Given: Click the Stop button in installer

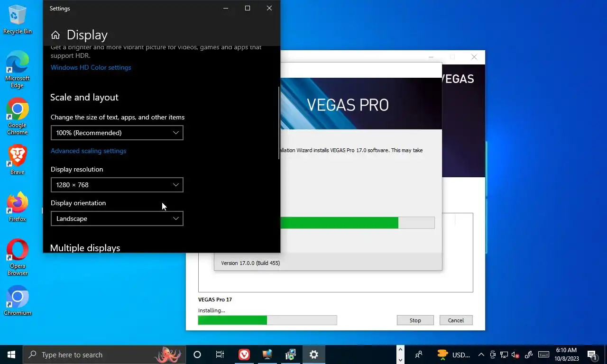Looking at the screenshot, I should click(415, 320).
